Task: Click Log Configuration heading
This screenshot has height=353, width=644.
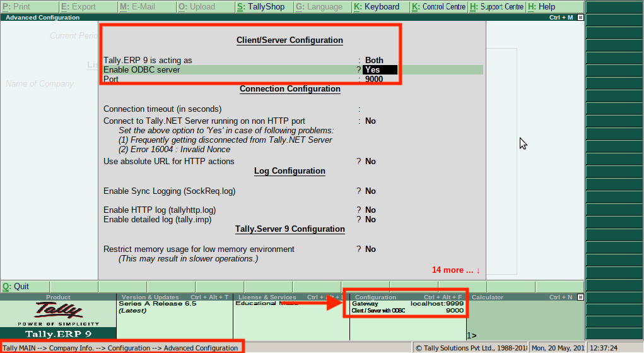Action: point(290,171)
